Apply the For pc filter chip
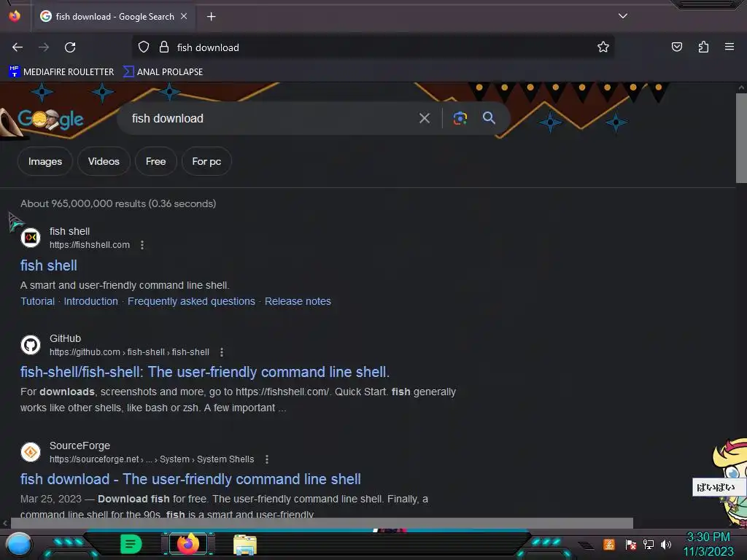Image resolution: width=747 pixels, height=560 pixels. click(206, 161)
